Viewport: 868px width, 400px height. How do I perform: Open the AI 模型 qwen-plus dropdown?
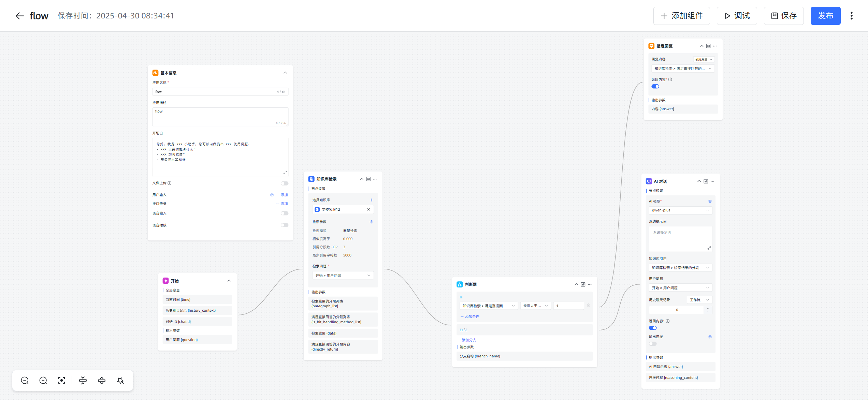click(680, 210)
